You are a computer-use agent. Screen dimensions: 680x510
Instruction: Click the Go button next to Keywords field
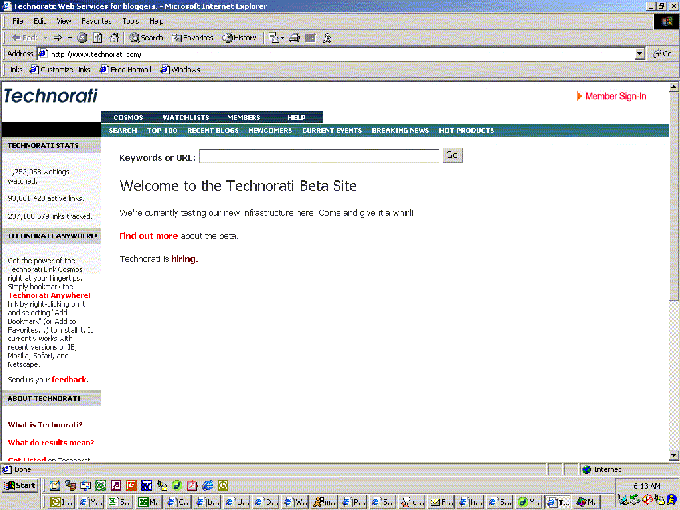click(x=452, y=155)
